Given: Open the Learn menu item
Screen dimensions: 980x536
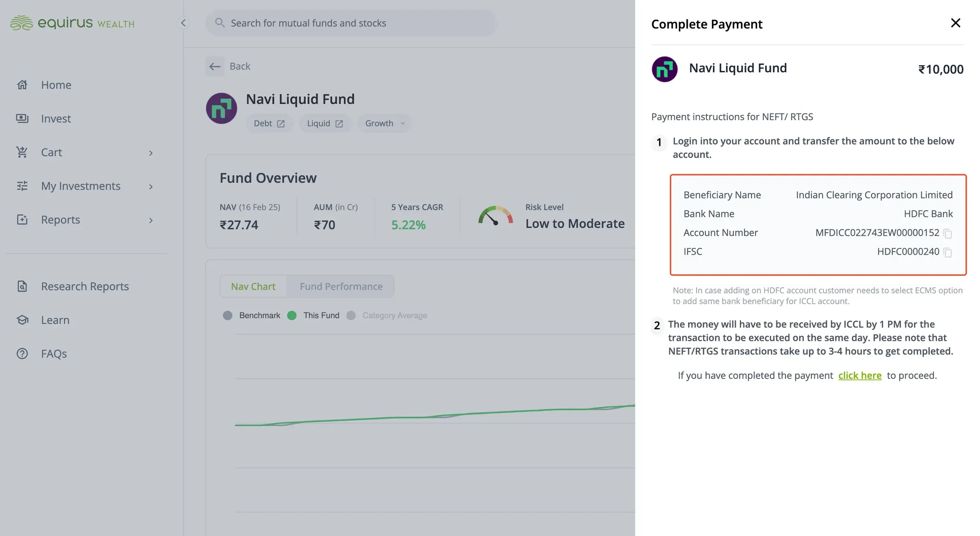Looking at the screenshot, I should 55,320.
